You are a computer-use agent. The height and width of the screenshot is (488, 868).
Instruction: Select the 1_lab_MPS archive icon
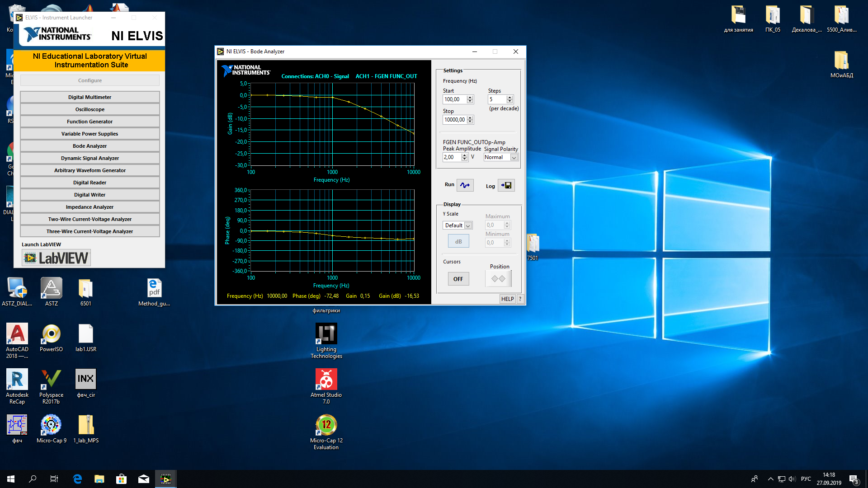86,429
